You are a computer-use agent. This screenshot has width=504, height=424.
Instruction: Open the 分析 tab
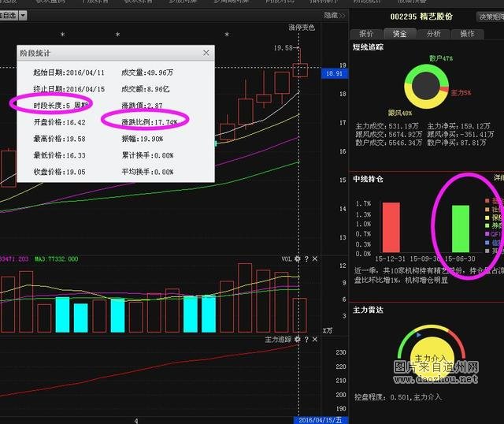tap(433, 34)
